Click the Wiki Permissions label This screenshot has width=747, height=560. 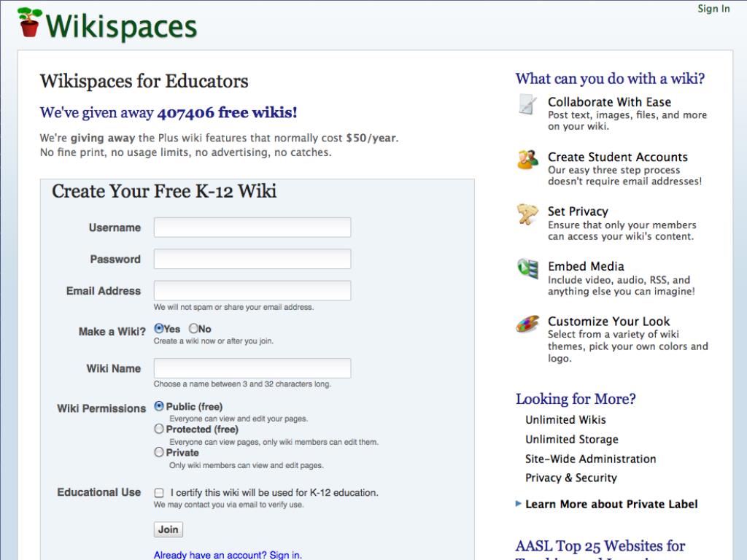pyautogui.click(x=101, y=408)
